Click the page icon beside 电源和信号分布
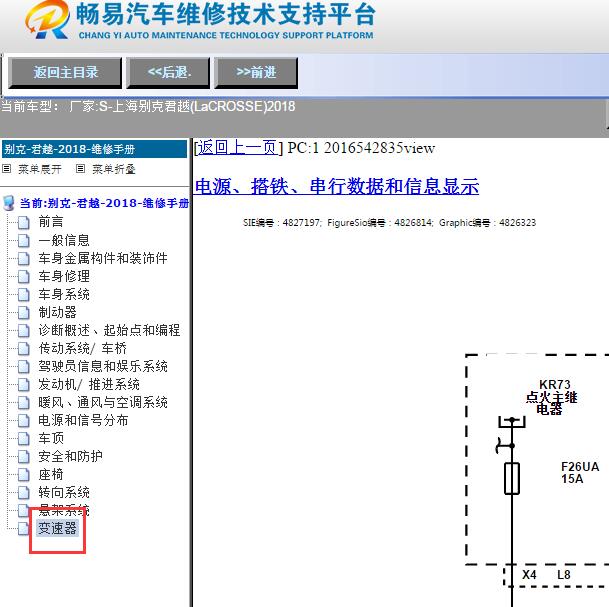Image resolution: width=609 pixels, height=607 pixels. click(24, 421)
